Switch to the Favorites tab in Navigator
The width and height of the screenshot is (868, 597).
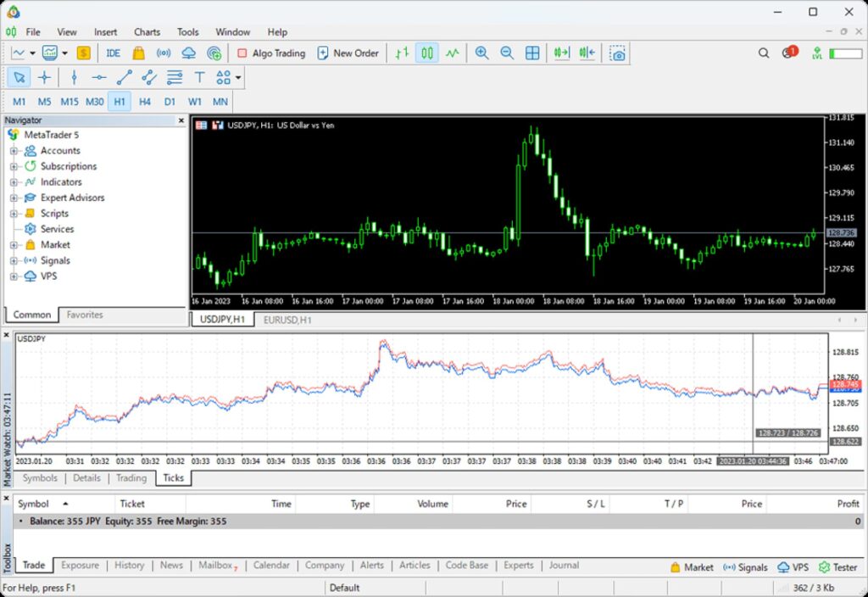(85, 315)
